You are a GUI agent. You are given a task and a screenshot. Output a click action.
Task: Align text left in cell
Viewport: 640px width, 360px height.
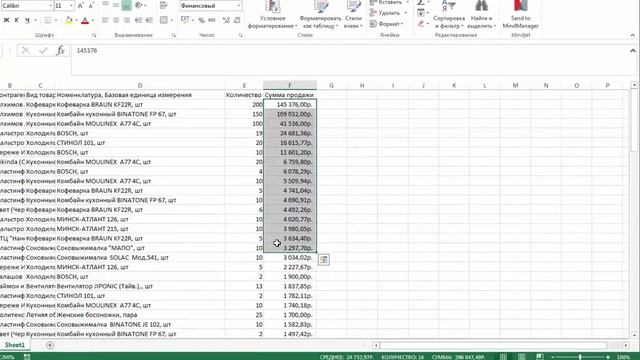click(105, 20)
